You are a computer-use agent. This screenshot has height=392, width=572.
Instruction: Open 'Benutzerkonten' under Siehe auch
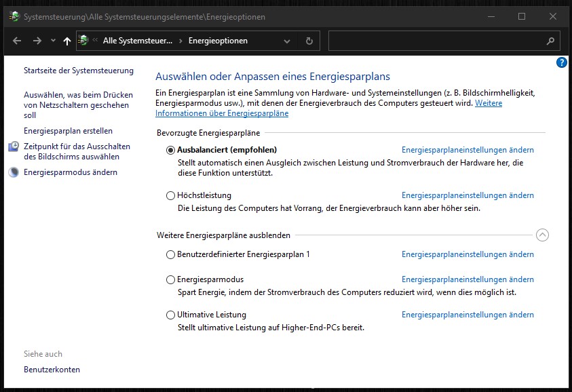click(52, 370)
